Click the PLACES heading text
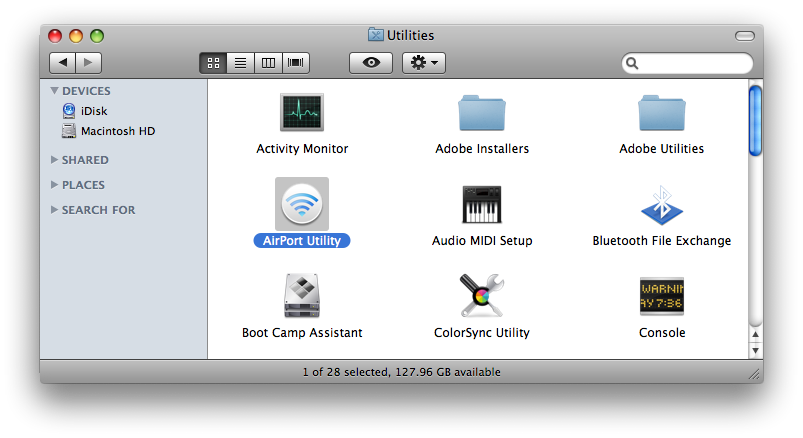 click(x=83, y=185)
